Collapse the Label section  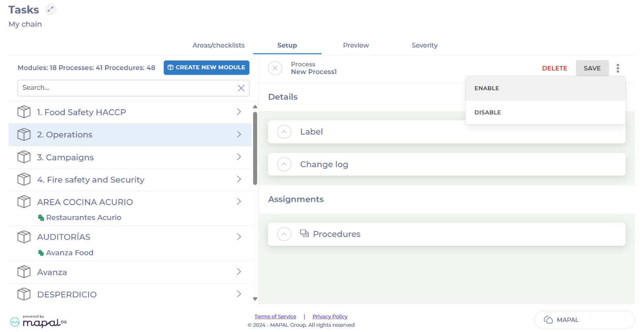tap(284, 132)
